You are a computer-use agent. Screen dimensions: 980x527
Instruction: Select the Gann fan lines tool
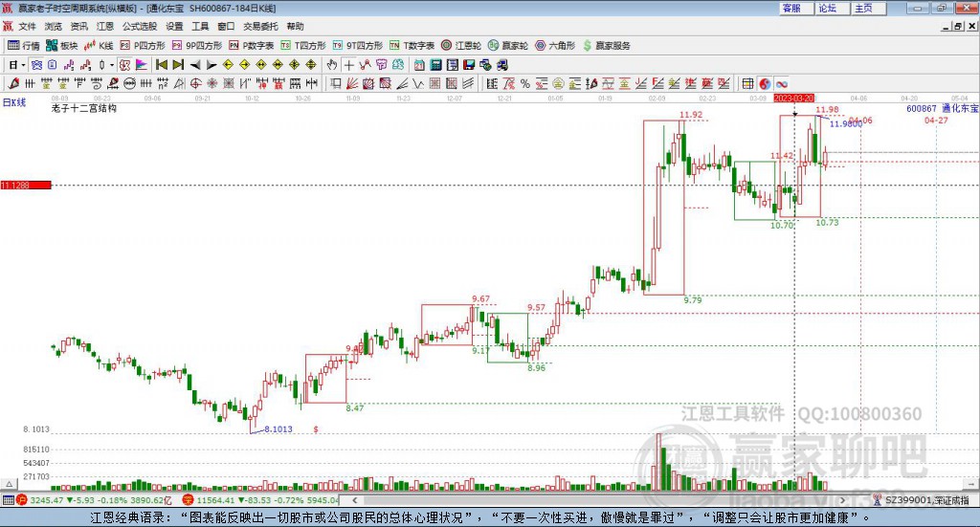pyautogui.click(x=352, y=83)
